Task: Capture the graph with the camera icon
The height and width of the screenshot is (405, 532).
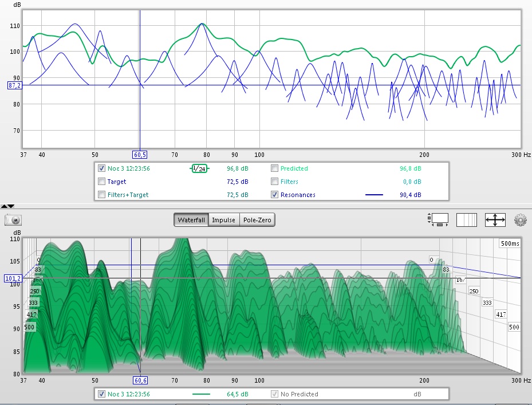Action: [13, 219]
